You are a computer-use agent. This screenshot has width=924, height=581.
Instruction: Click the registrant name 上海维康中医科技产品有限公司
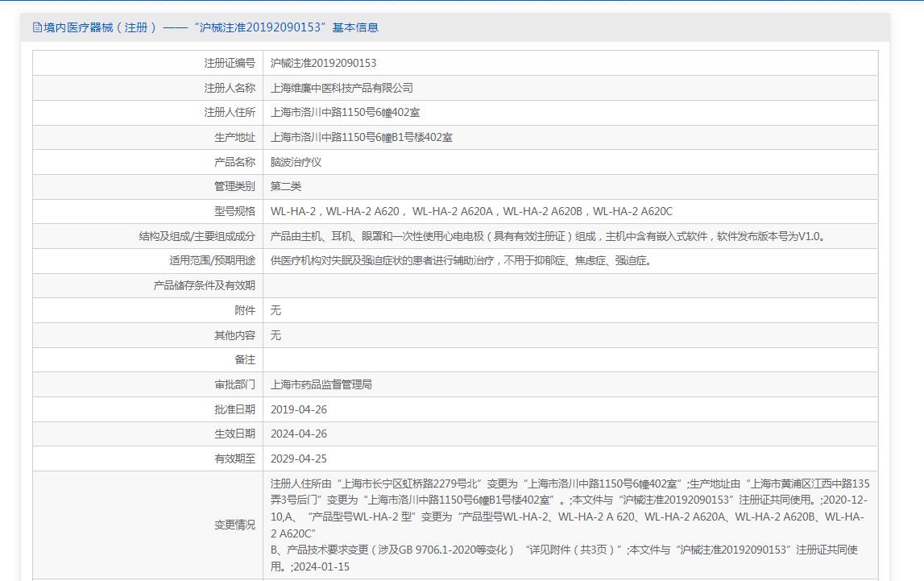342,88
